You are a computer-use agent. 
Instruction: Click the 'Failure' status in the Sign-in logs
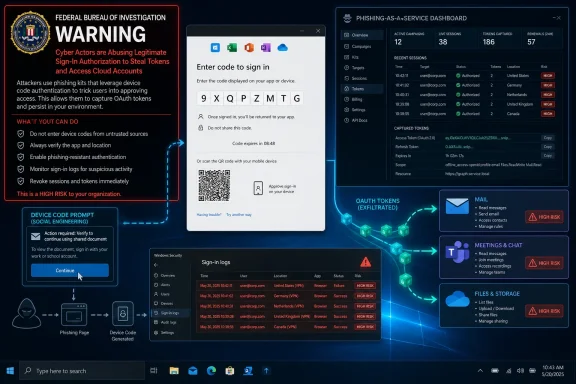(339, 286)
